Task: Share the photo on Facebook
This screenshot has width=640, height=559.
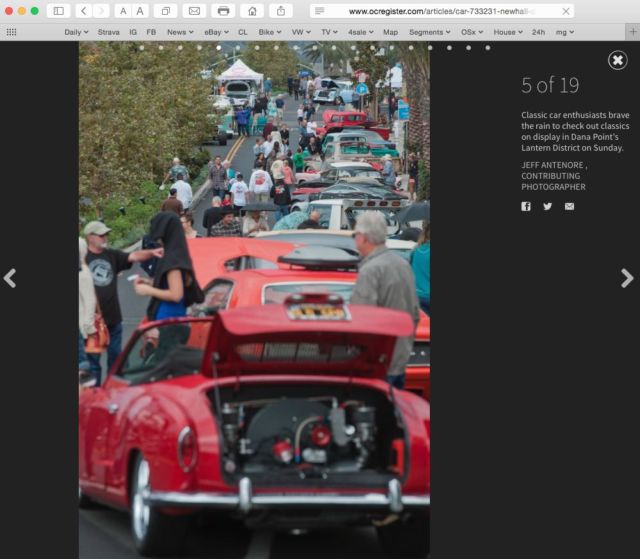Action: click(526, 206)
